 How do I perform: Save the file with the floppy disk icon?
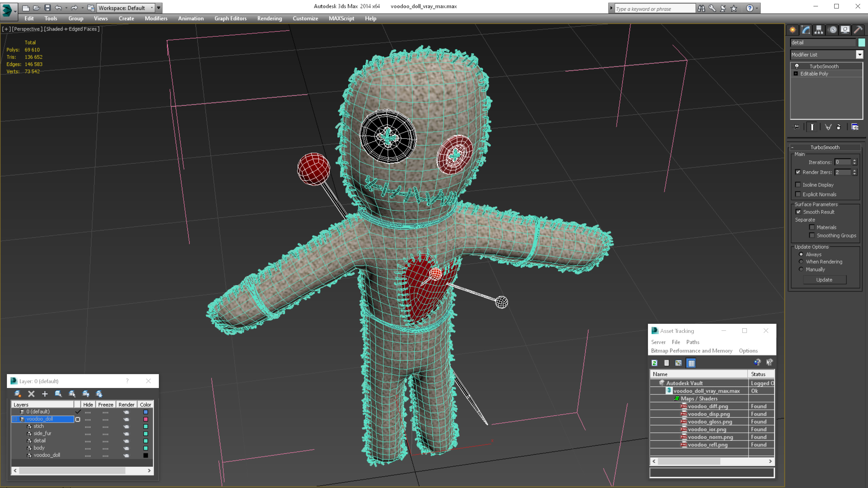click(x=48, y=8)
